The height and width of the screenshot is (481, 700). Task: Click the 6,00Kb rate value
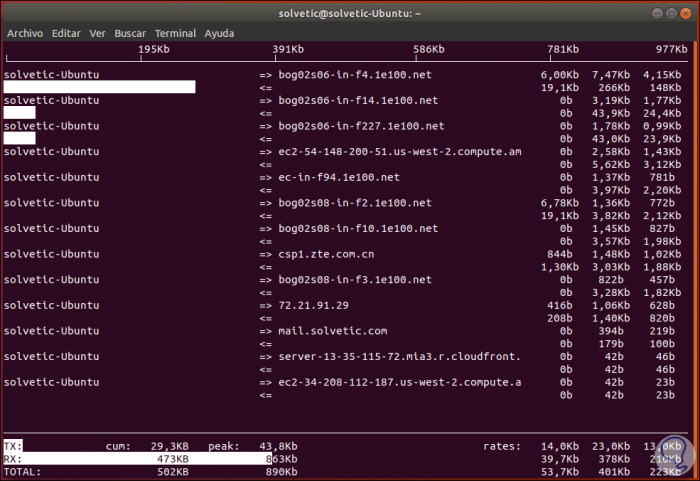point(560,75)
